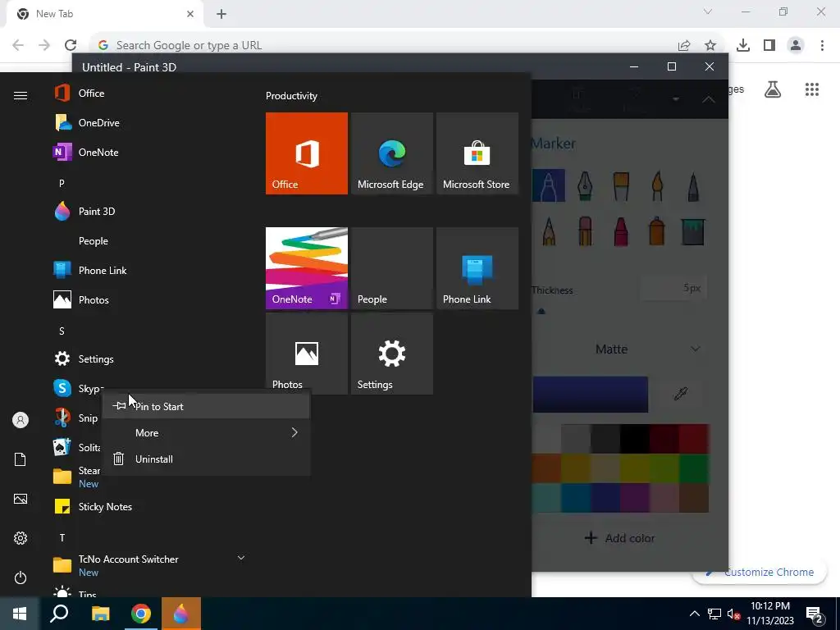Open the Solitaire app icon
Image resolution: width=840 pixels, height=630 pixels.
[62, 447]
